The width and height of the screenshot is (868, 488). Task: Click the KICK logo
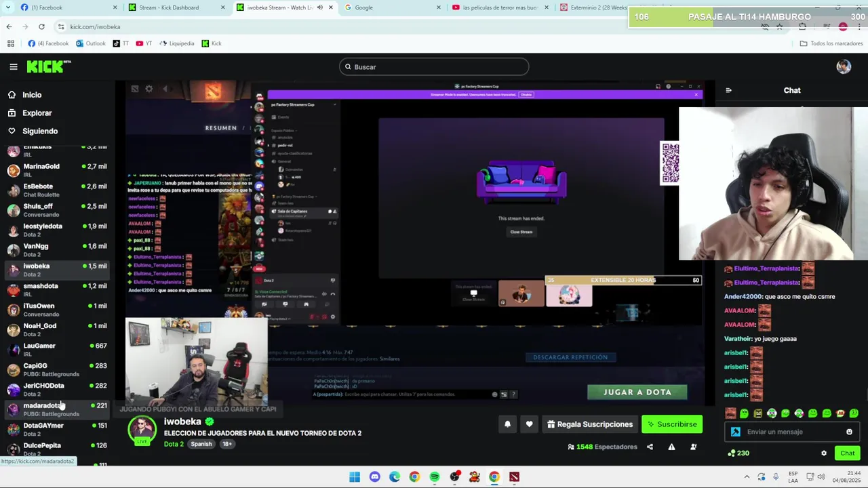(49, 66)
